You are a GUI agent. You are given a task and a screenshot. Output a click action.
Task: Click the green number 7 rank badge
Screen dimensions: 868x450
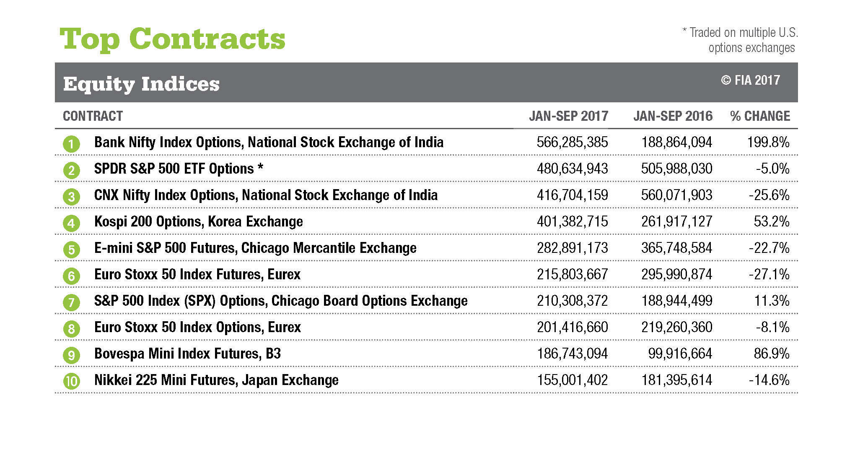pyautogui.click(x=71, y=302)
